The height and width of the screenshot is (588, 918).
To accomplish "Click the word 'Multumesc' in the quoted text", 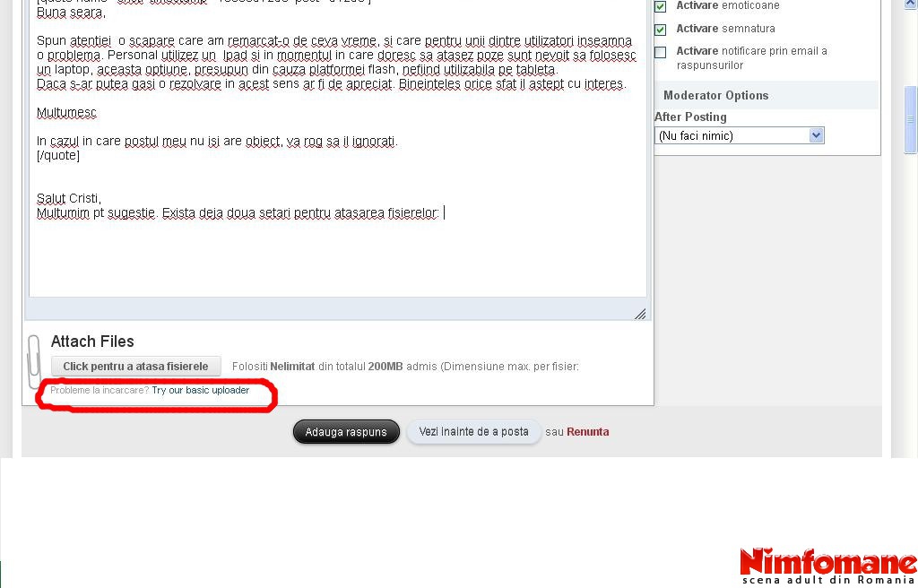I will 66,113.
